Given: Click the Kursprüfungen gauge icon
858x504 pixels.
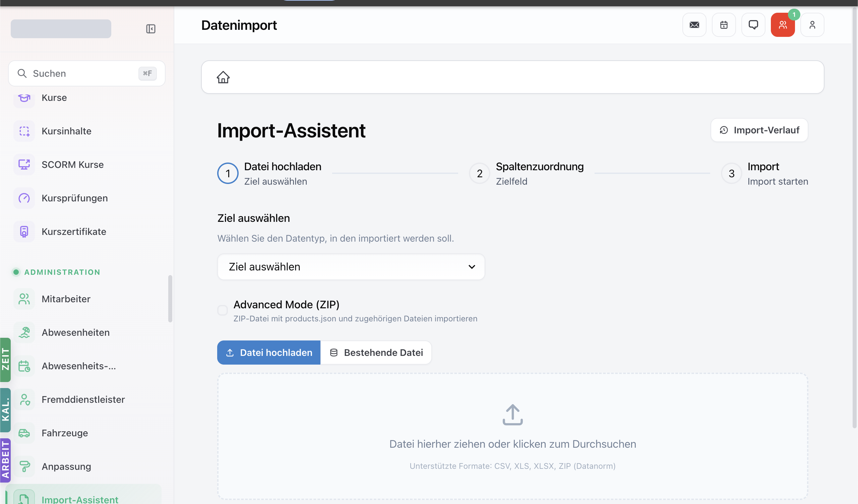Looking at the screenshot, I should 24,198.
